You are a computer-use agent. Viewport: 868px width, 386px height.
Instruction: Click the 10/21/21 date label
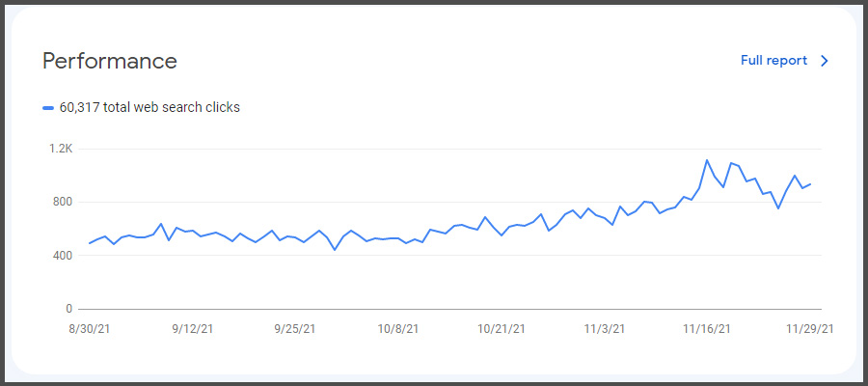(x=502, y=329)
